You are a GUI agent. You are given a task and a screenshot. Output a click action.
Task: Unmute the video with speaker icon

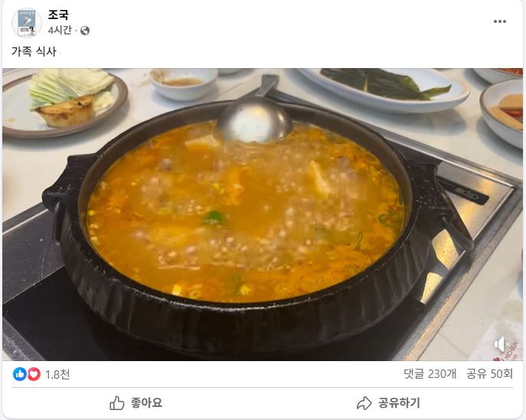click(501, 344)
